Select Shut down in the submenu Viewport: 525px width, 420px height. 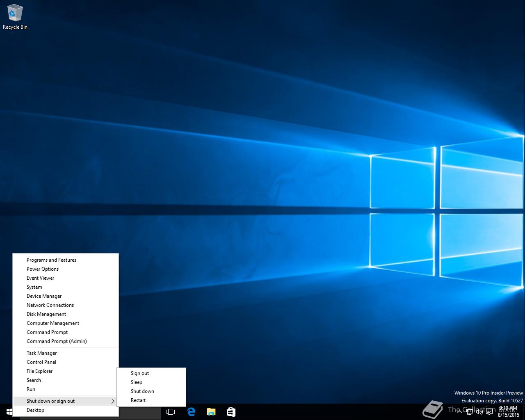(151, 391)
